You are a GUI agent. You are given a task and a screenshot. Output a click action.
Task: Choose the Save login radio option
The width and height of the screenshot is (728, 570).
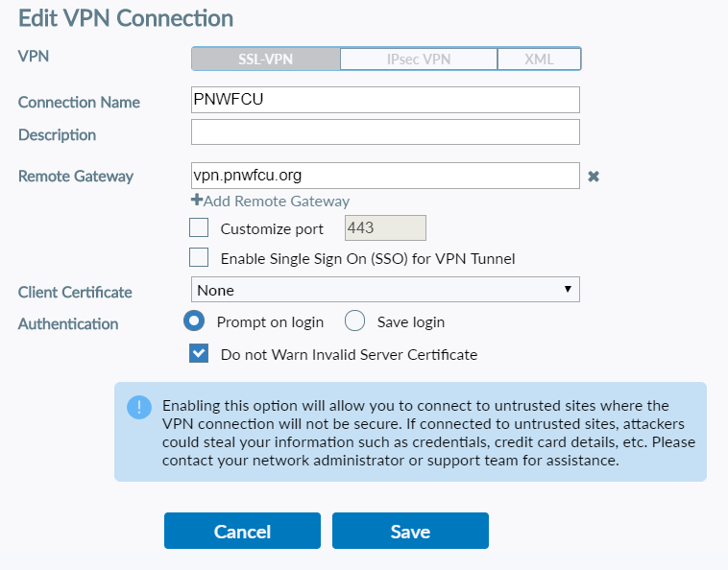click(x=354, y=321)
